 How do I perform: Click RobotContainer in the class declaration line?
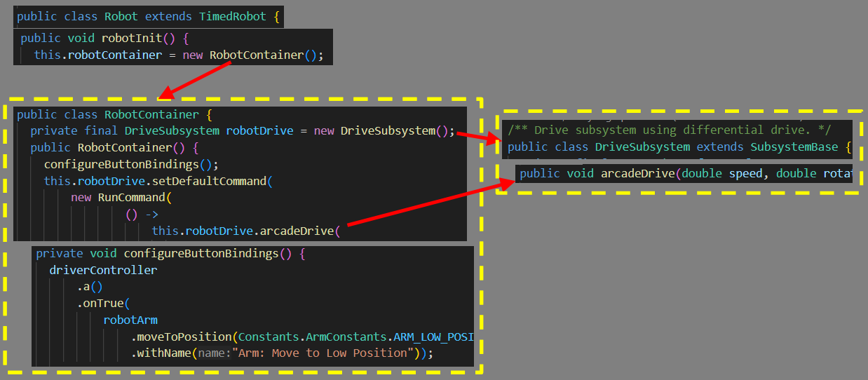point(151,114)
